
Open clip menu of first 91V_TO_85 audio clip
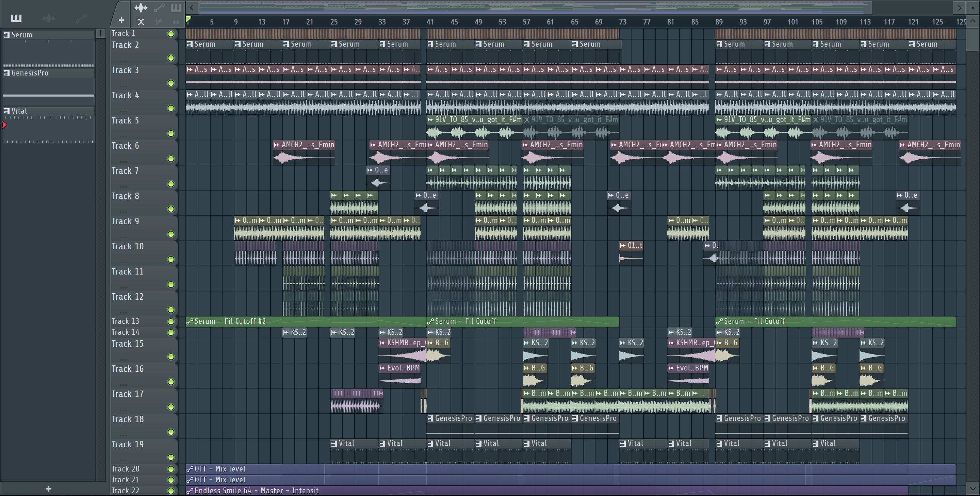pos(430,120)
